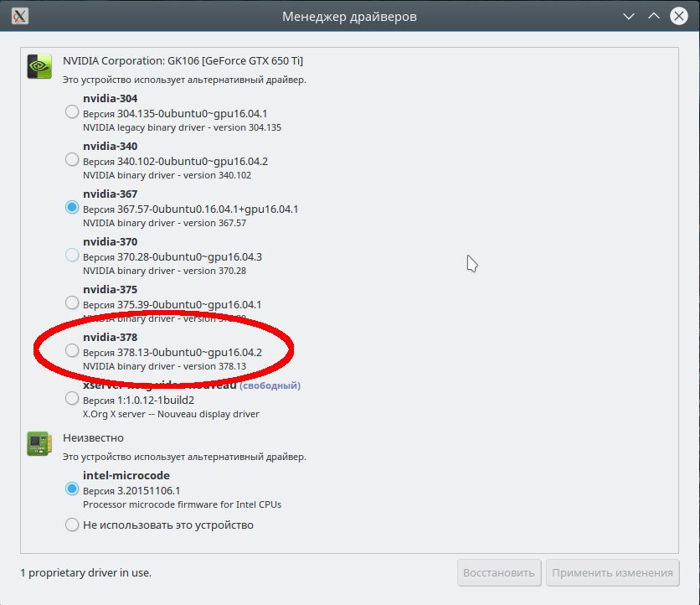Select the nvidia-370 driver radio button

point(72,255)
